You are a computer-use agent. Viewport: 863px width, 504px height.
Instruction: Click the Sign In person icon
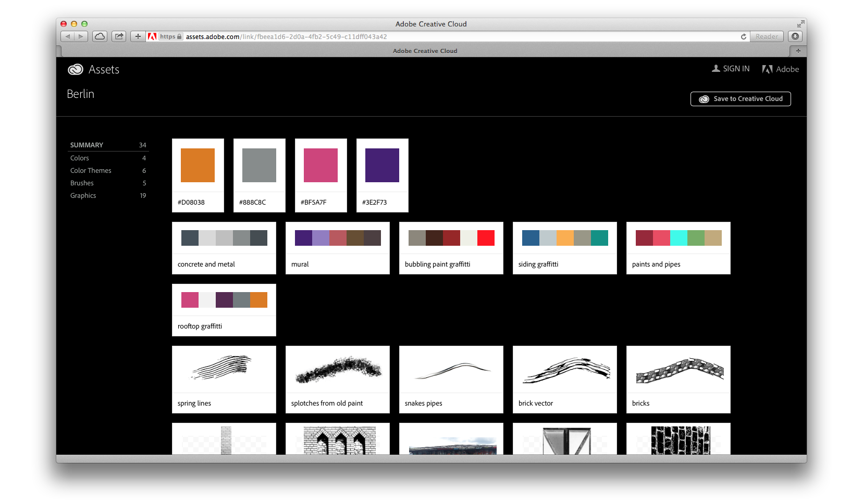click(716, 68)
